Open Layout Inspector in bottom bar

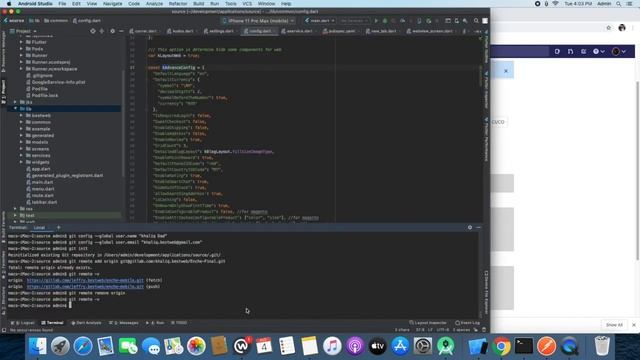click(428, 323)
